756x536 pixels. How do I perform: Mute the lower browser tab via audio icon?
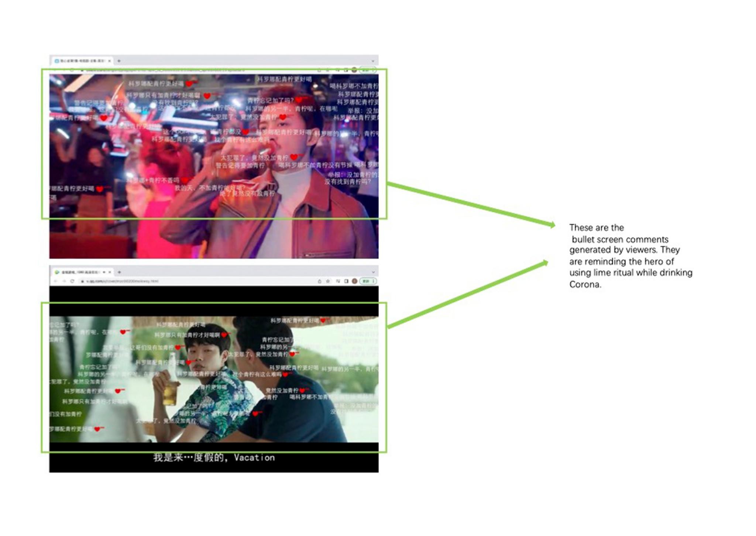104,272
